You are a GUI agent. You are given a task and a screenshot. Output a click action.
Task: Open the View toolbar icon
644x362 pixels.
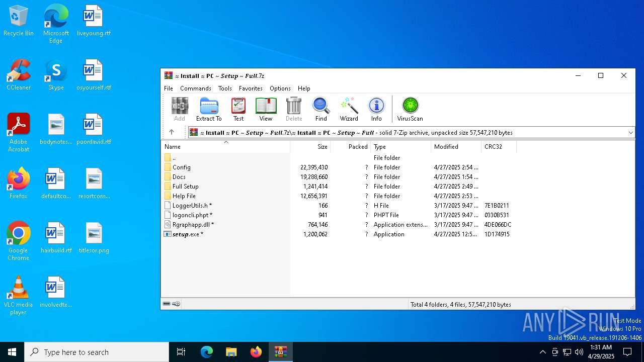pyautogui.click(x=266, y=109)
